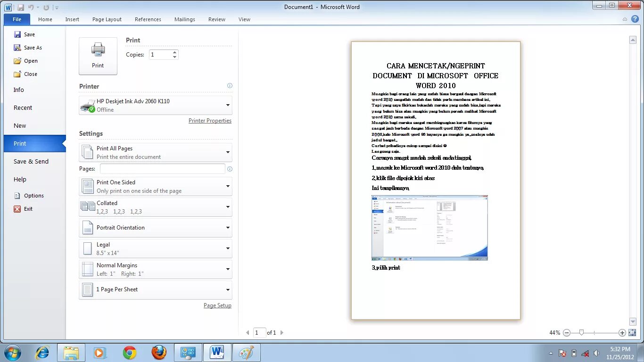Click the Zoom to Page icon
Screen dimensions: 644x362
click(x=632, y=333)
